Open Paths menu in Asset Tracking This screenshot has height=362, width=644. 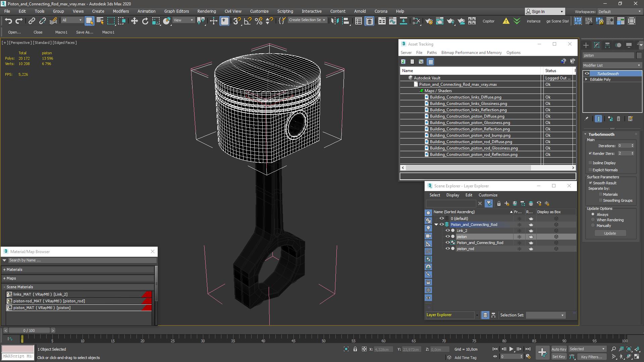(432, 53)
